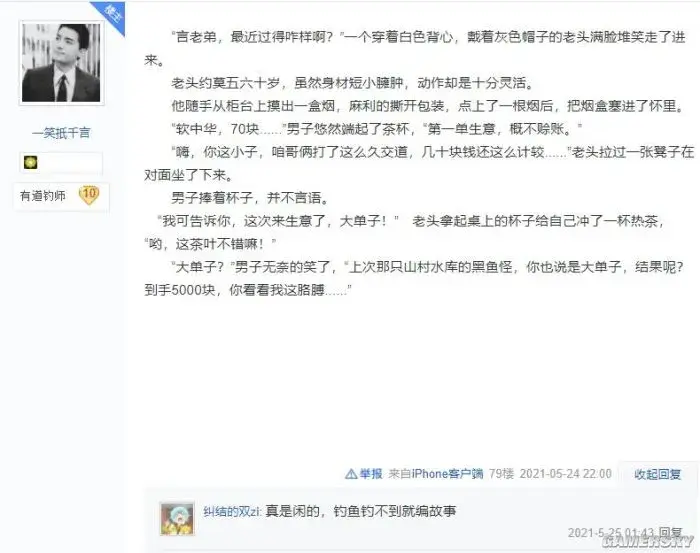
Task: Click the post timestamp 2021-05-24 22:00
Action: pos(565,474)
